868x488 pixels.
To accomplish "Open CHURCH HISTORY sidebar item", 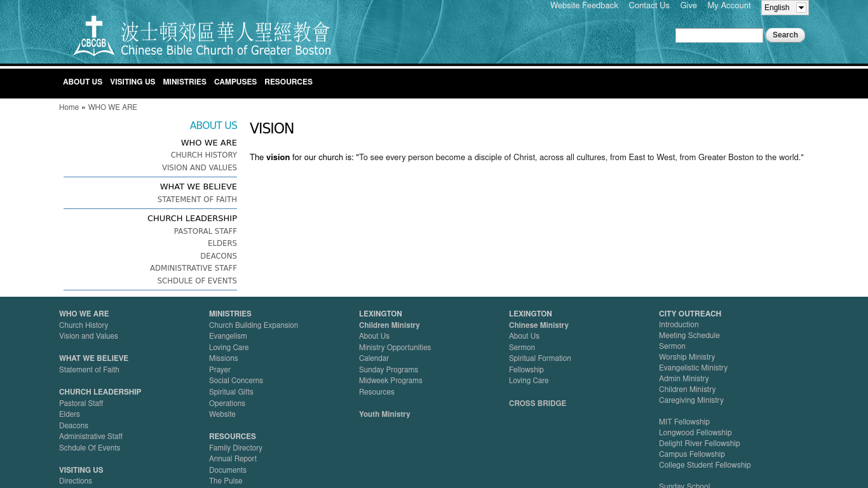I will [203, 155].
